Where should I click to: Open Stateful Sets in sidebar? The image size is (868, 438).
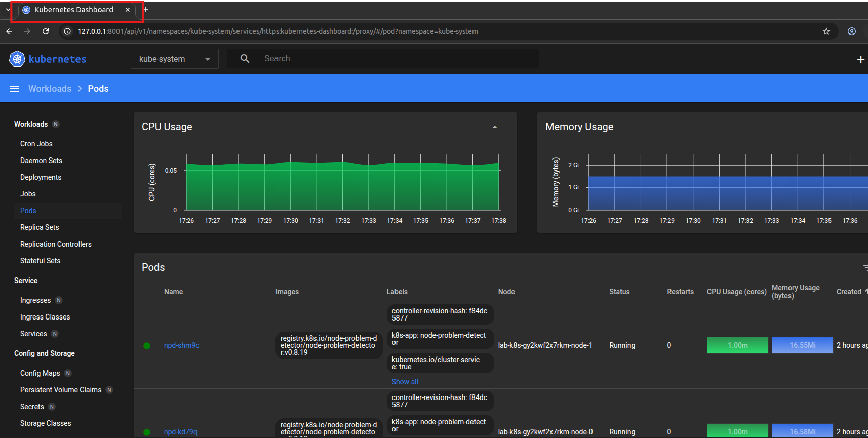(x=40, y=261)
